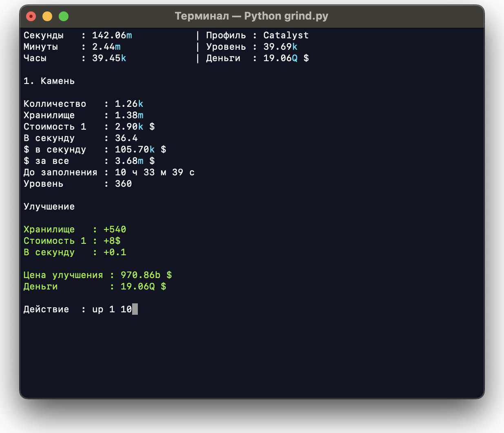
Task: Click the top-right level value 39.69k
Action: [280, 47]
